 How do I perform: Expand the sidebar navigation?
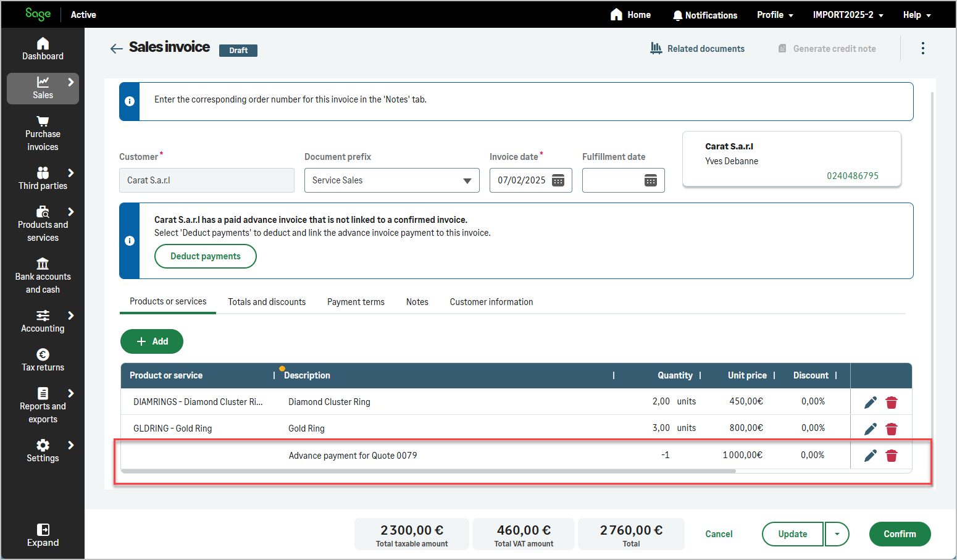coord(43,535)
